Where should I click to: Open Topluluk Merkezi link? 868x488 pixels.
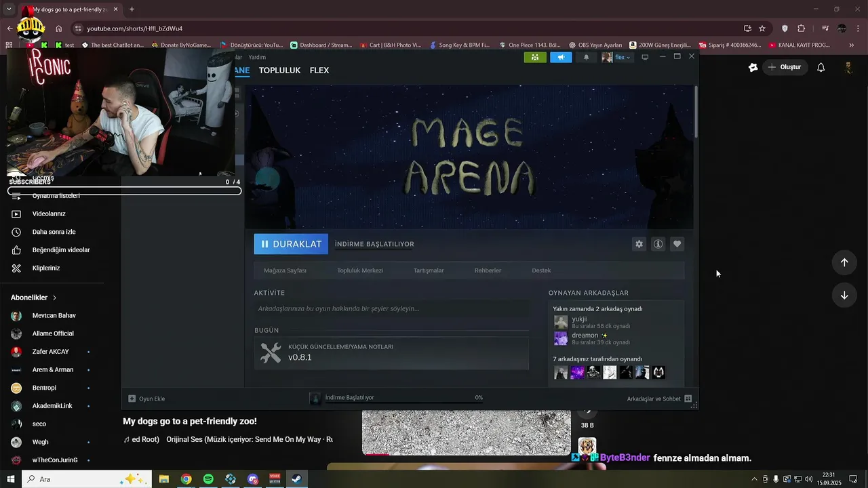click(360, 270)
